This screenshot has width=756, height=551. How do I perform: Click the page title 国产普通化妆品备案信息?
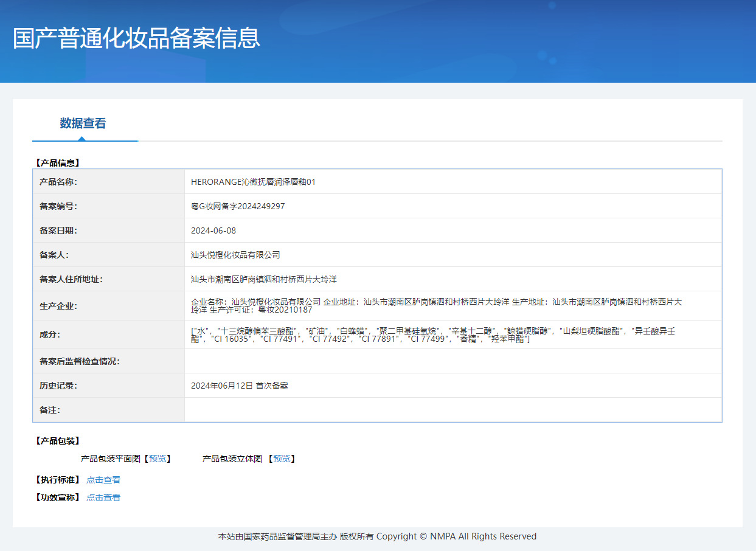[x=136, y=38]
